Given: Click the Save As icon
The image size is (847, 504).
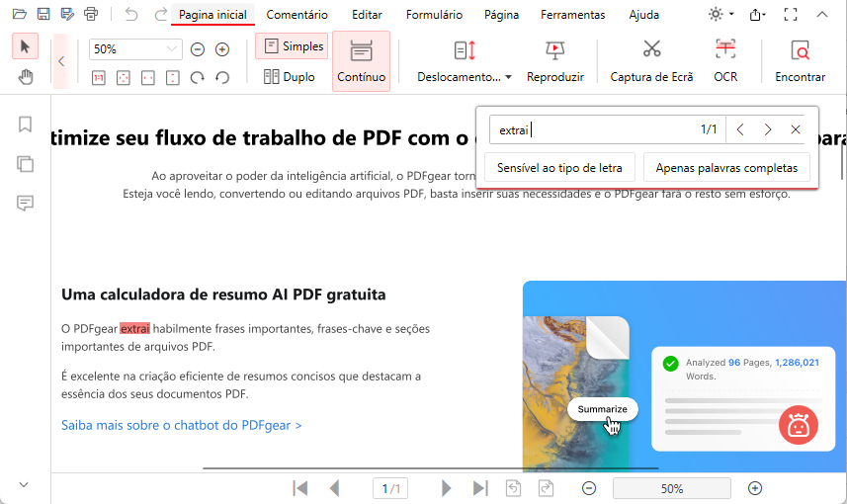Looking at the screenshot, I should 67,14.
